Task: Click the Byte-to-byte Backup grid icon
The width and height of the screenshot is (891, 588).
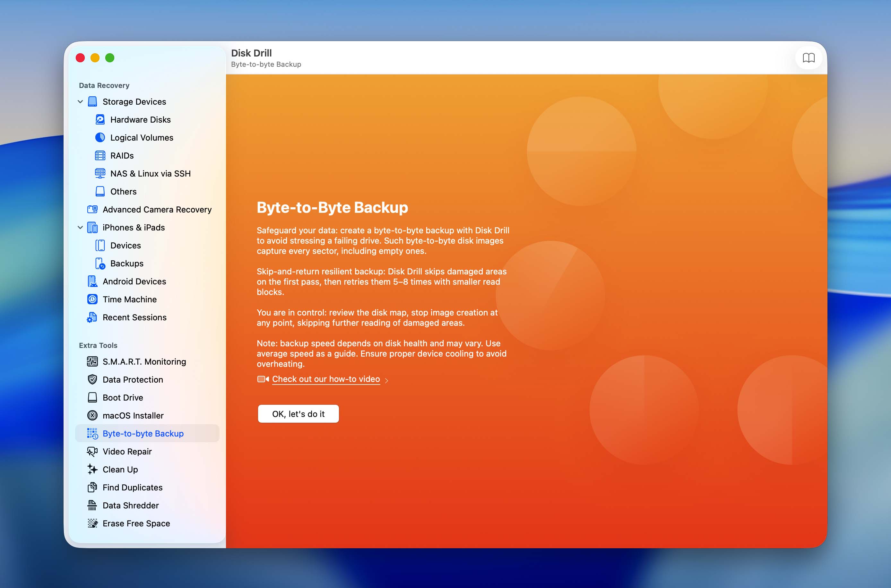Action: click(92, 434)
